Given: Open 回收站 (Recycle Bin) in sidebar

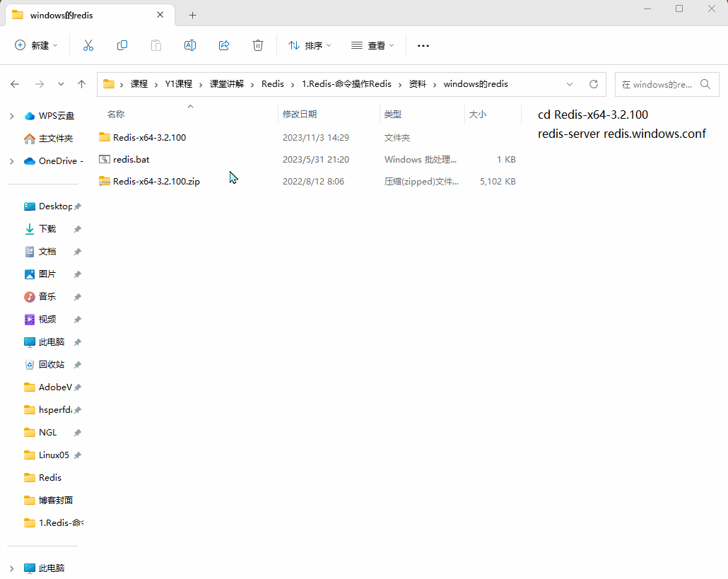Looking at the screenshot, I should (52, 365).
